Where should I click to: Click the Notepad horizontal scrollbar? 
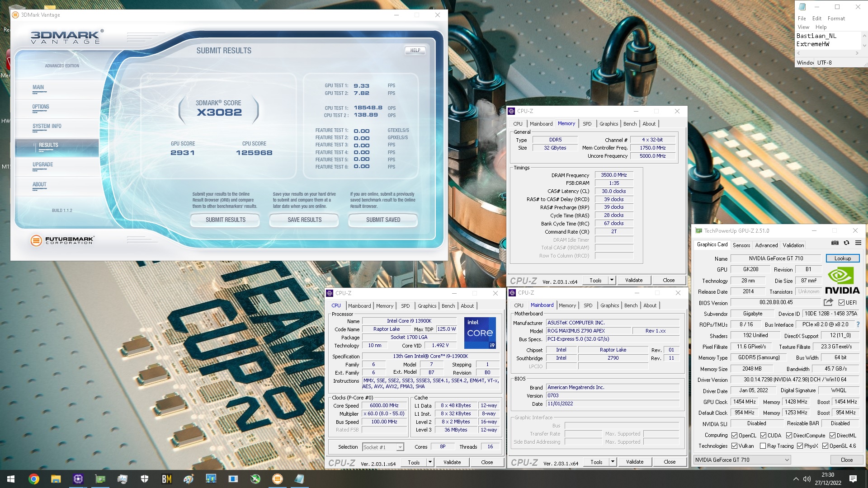click(828, 53)
